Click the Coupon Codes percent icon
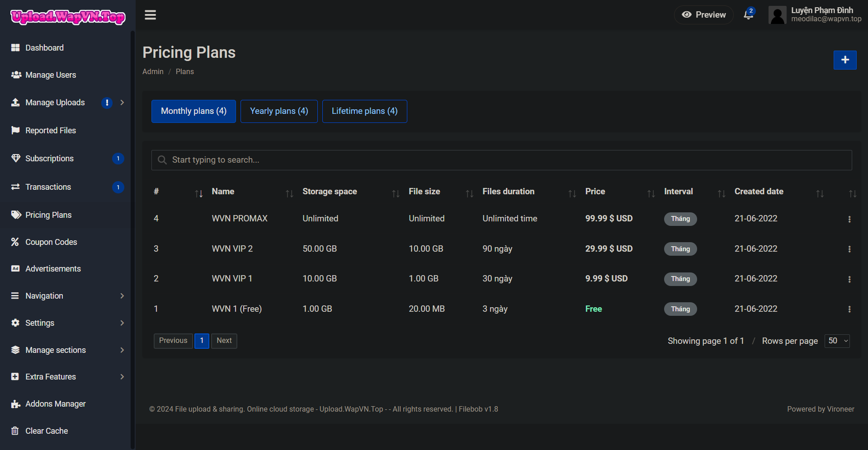 click(x=15, y=242)
